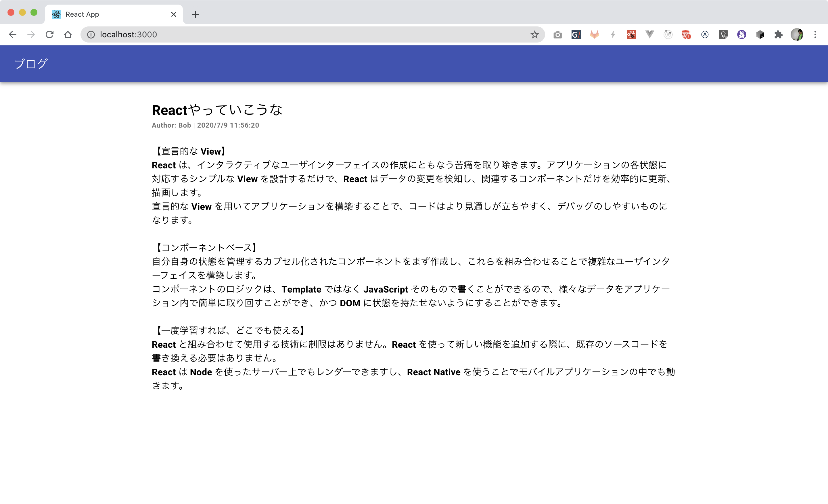Click the lightbulb note extension icon
This screenshot has width=828, height=504.
point(723,34)
